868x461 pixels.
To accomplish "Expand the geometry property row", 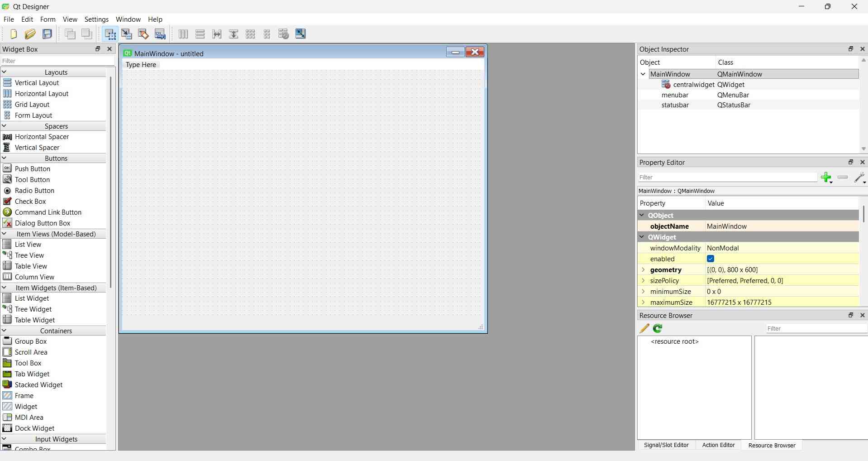I will pyautogui.click(x=643, y=270).
